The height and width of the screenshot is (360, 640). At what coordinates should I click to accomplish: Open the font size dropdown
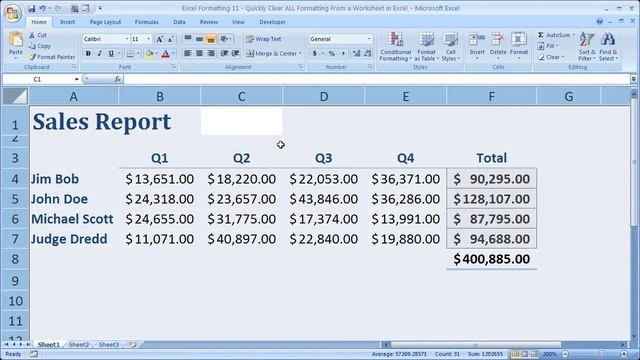pyautogui.click(x=149, y=39)
